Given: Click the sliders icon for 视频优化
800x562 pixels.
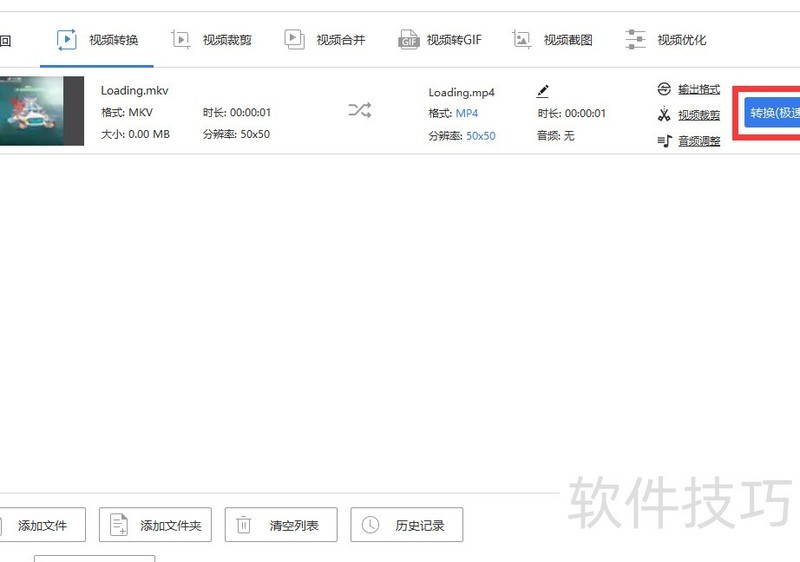Looking at the screenshot, I should tap(635, 40).
